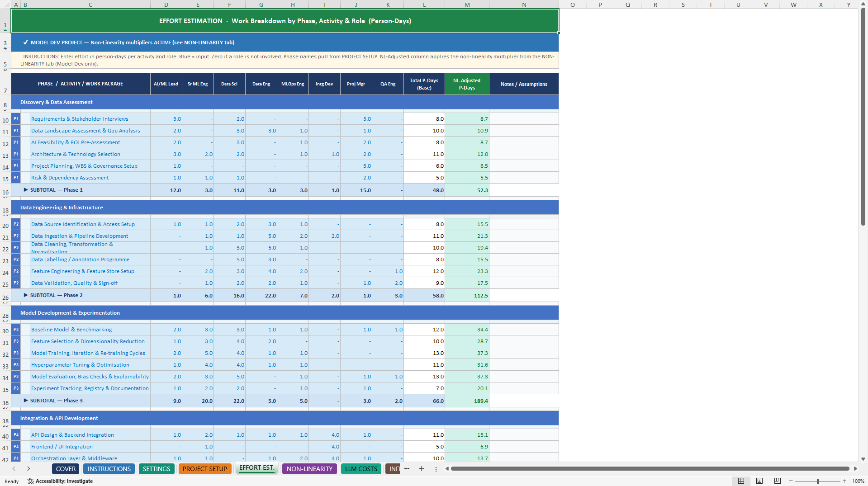This screenshot has width=868, height=486.
Task: Click the vertical scrollbar thumb
Action: tap(863, 117)
